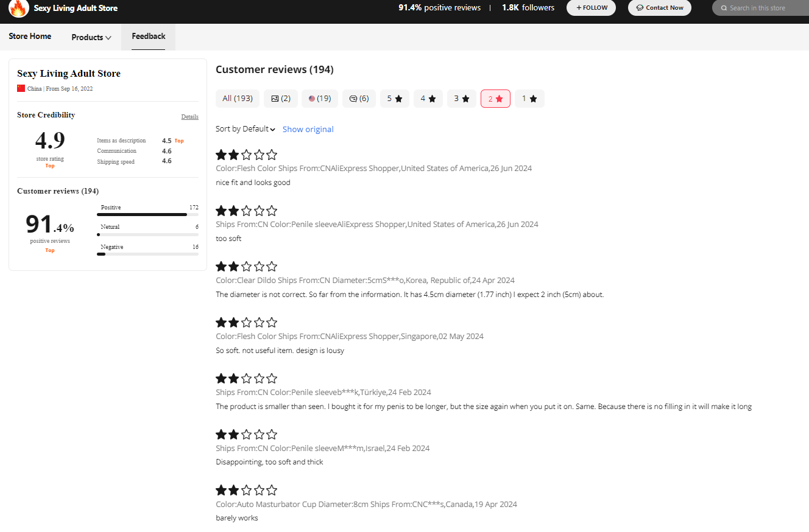Screen dimensions: 809x532
Task: Click the flame store logo icon
Action: click(x=19, y=8)
